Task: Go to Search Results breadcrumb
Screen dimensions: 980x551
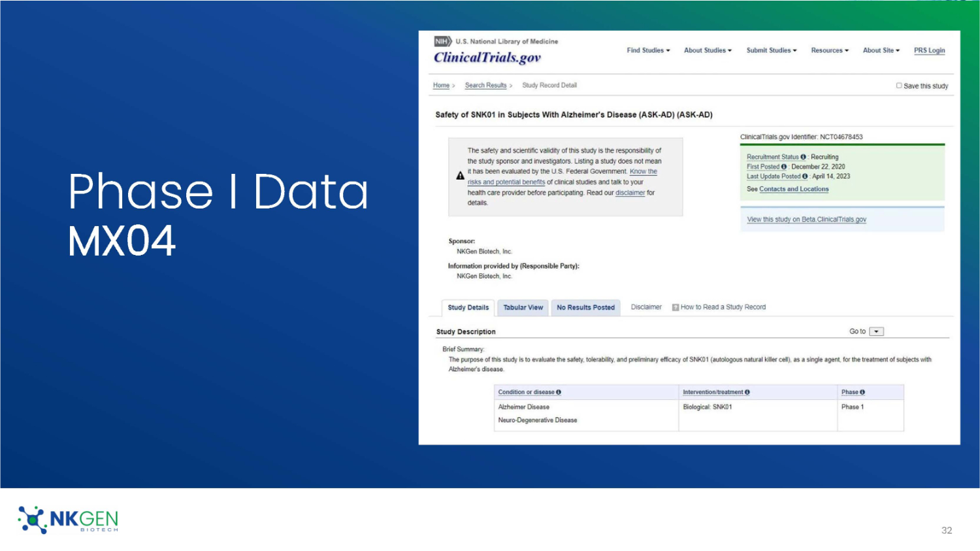Action: point(485,86)
